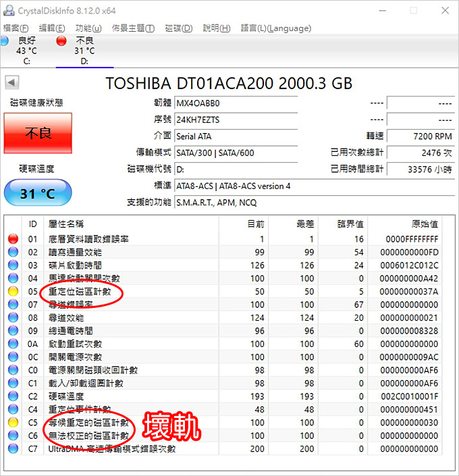Click the blue status orb for attribute 03

click(x=13, y=265)
